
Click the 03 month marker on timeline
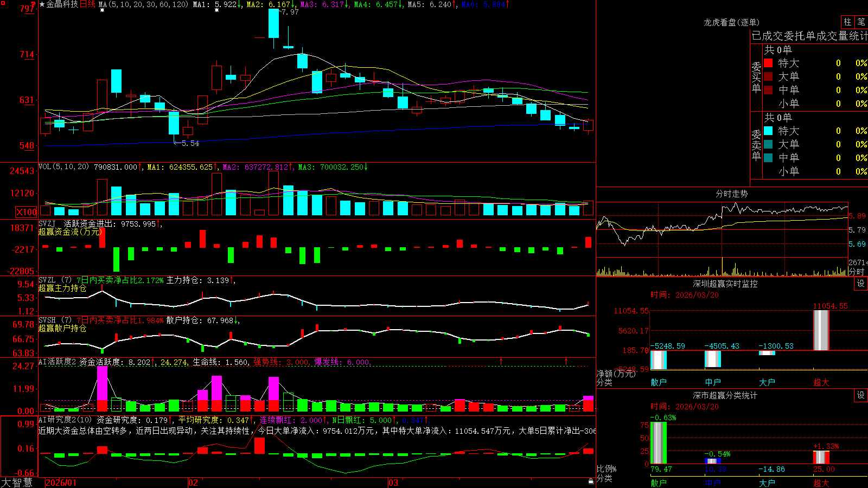393,483
